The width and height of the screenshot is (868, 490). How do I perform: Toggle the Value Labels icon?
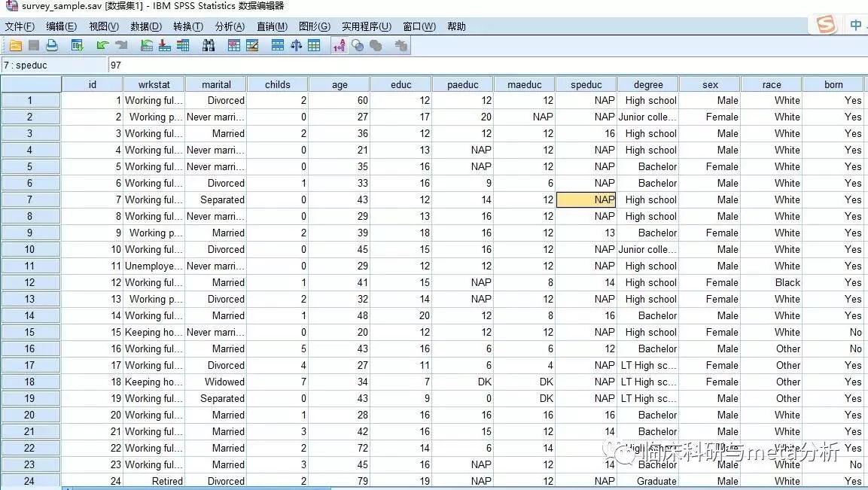(x=340, y=46)
